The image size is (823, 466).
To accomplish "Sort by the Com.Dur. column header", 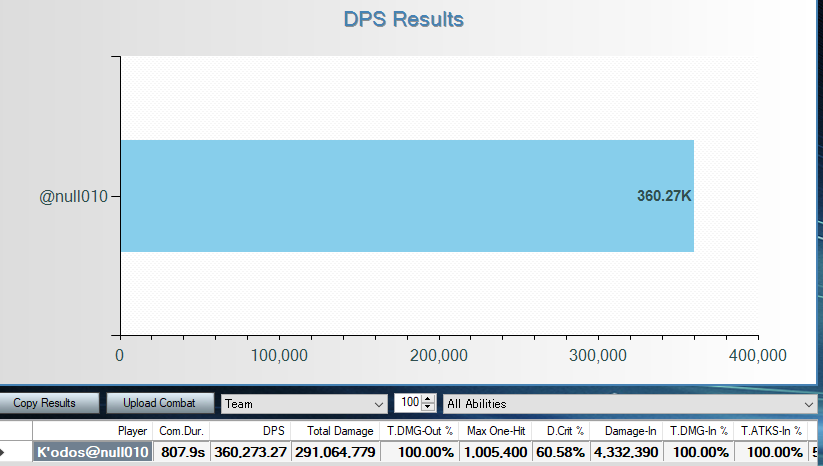I will pos(181,431).
